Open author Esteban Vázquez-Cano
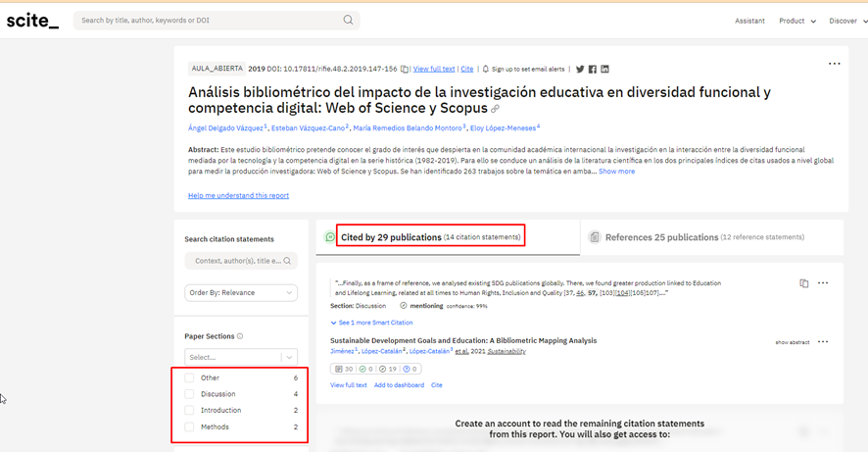Image resolution: width=868 pixels, height=452 pixels. click(308, 128)
